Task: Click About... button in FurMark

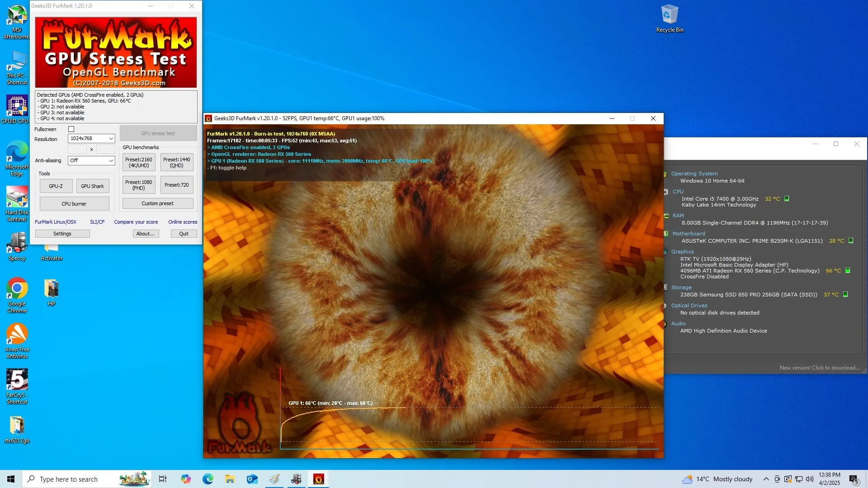Action: click(146, 234)
